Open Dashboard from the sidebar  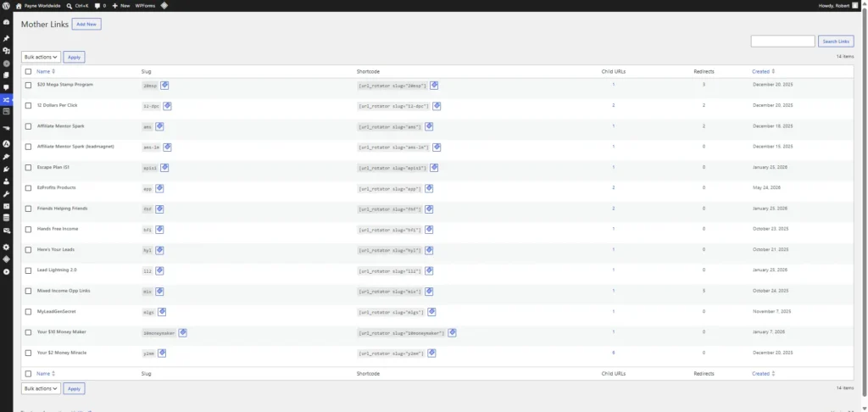pyautogui.click(x=6, y=22)
